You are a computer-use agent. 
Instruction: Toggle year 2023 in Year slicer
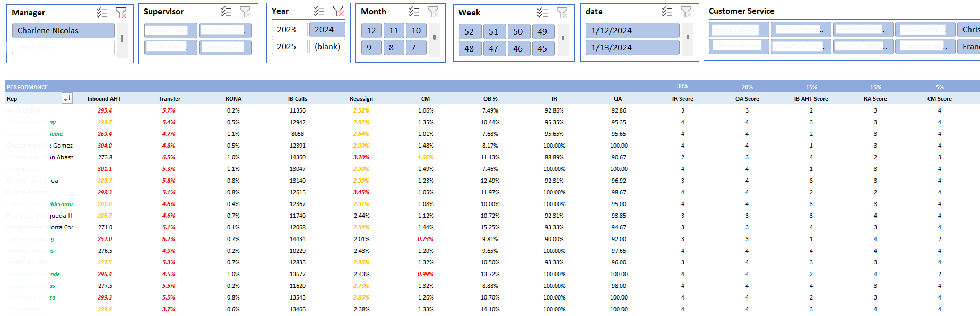point(289,30)
